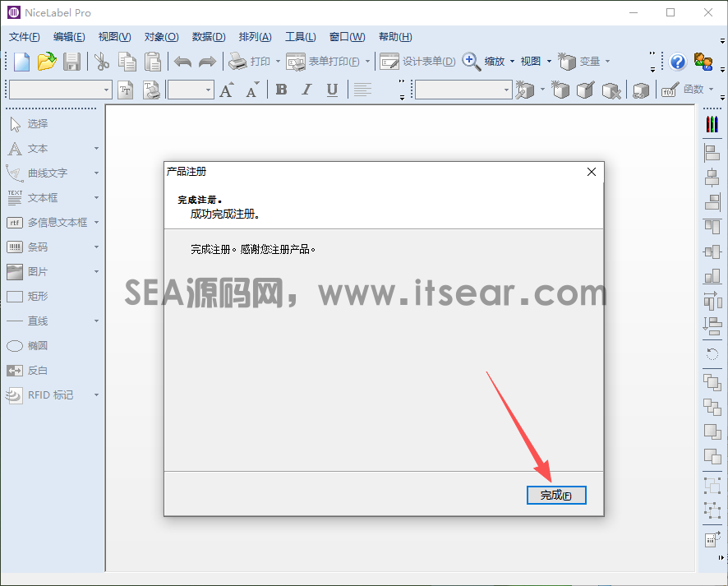The image size is (728, 586).
Task: Click the New label icon
Action: [21, 62]
